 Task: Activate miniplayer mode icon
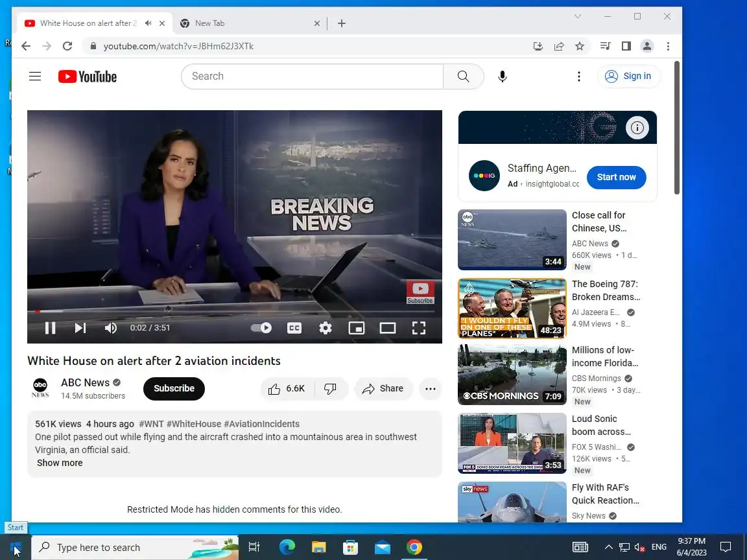click(x=357, y=327)
